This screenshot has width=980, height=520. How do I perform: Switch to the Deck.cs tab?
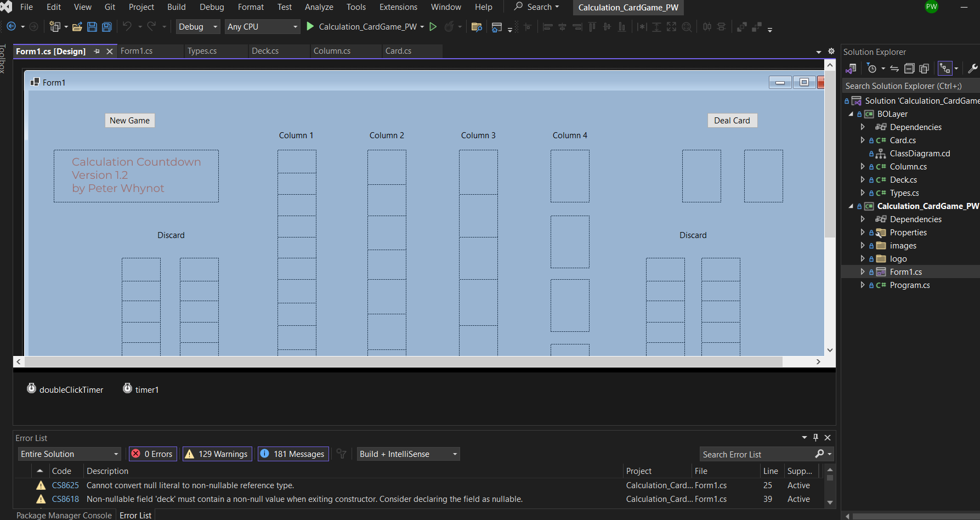pos(265,51)
